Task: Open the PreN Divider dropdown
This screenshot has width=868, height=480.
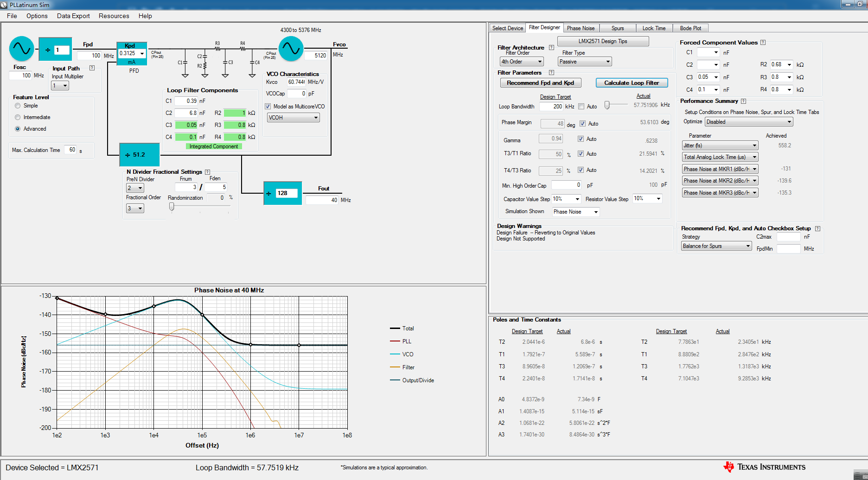Action: 135,188
